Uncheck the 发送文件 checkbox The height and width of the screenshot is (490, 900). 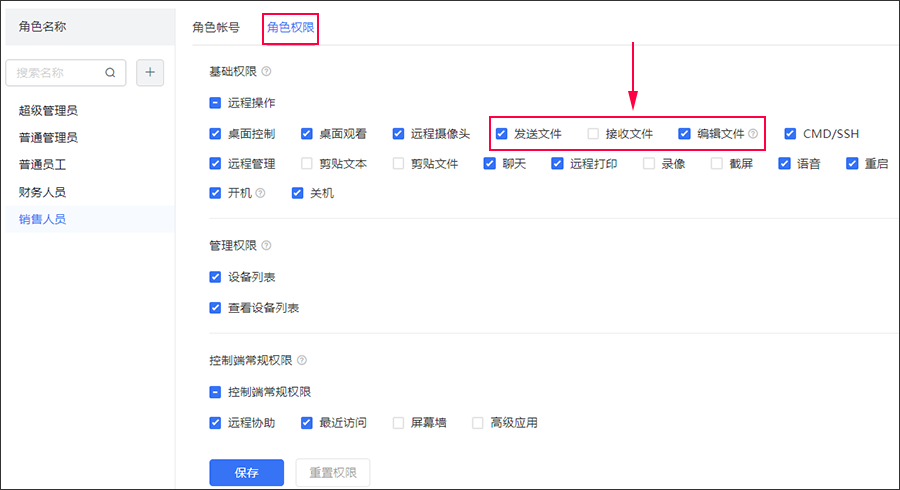[502, 133]
